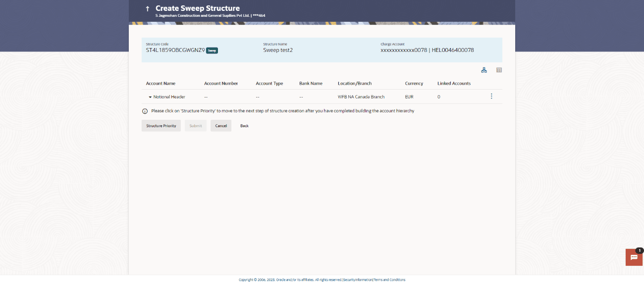This screenshot has width=644, height=290.
Task: Click the Location/Branch column header
Action: click(355, 84)
